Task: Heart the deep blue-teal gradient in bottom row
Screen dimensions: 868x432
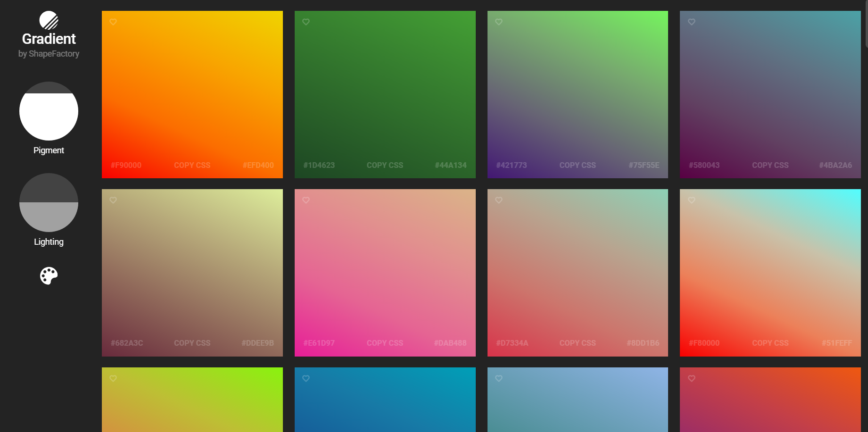Action: (306, 378)
